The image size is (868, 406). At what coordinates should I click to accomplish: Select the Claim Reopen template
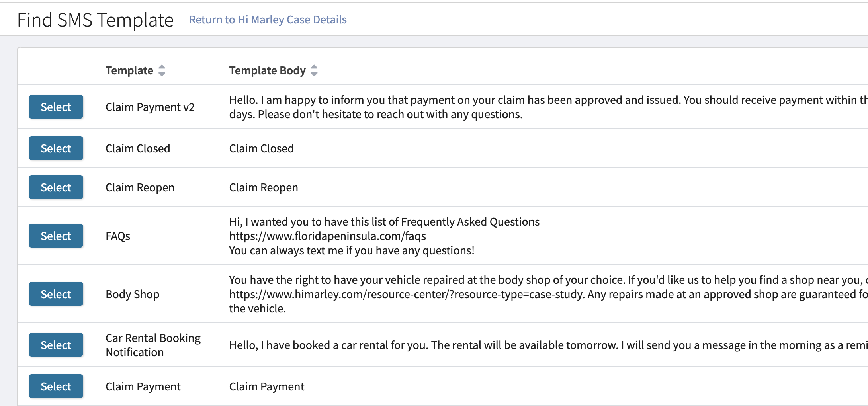coord(56,187)
